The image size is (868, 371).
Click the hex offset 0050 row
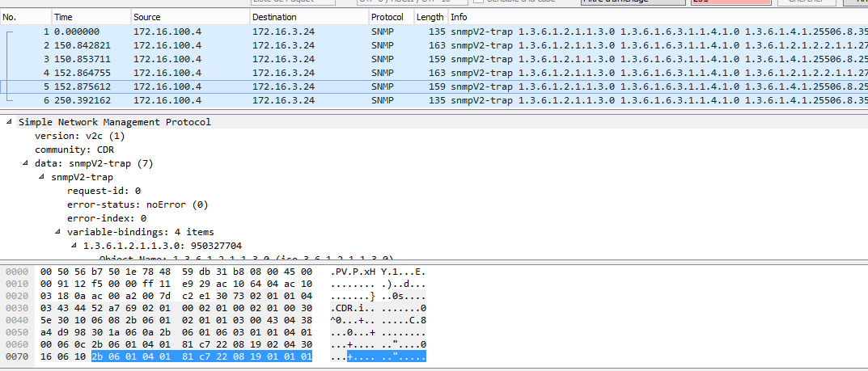pyautogui.click(x=15, y=333)
